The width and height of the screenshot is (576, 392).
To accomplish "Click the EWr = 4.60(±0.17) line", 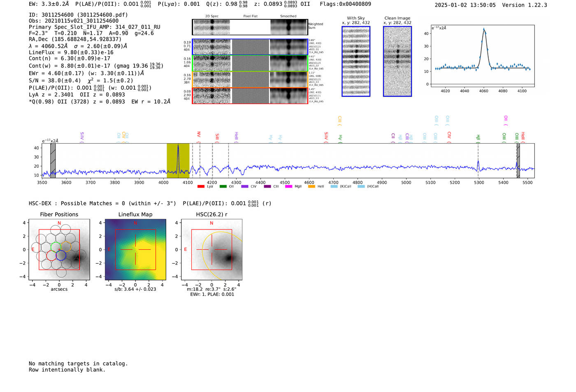I will tap(86, 73).
